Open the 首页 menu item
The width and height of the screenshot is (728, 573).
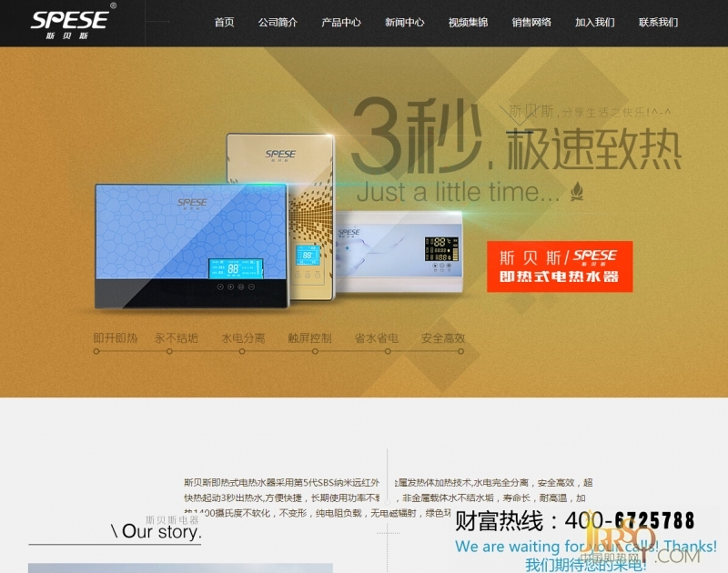(x=224, y=22)
